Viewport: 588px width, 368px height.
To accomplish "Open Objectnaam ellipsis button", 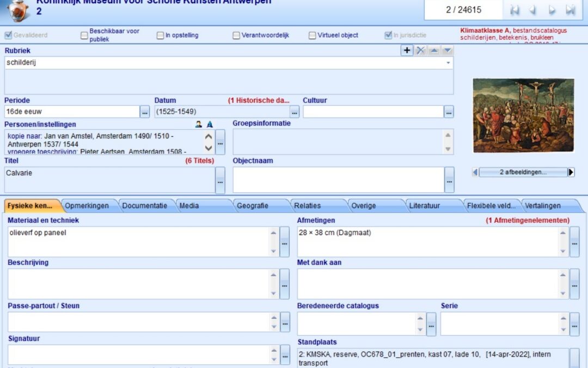I will (449, 180).
